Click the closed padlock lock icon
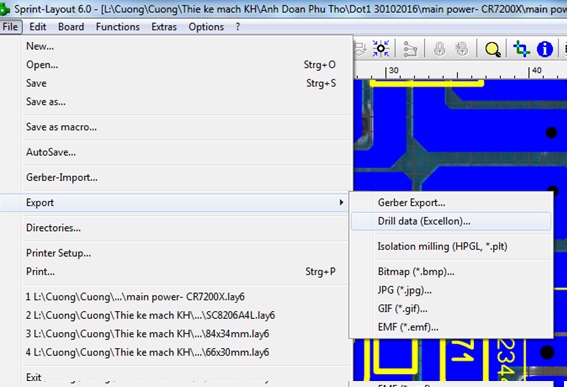The image size is (567, 387). coord(439,49)
